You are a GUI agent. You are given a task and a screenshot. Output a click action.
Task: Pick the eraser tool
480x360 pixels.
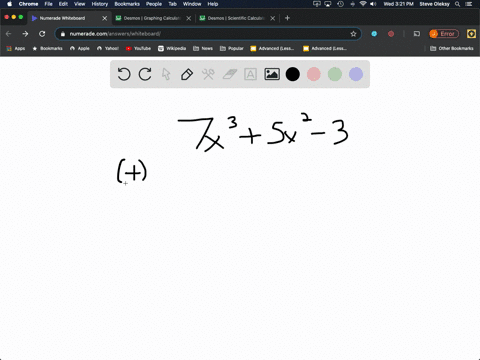click(229, 74)
